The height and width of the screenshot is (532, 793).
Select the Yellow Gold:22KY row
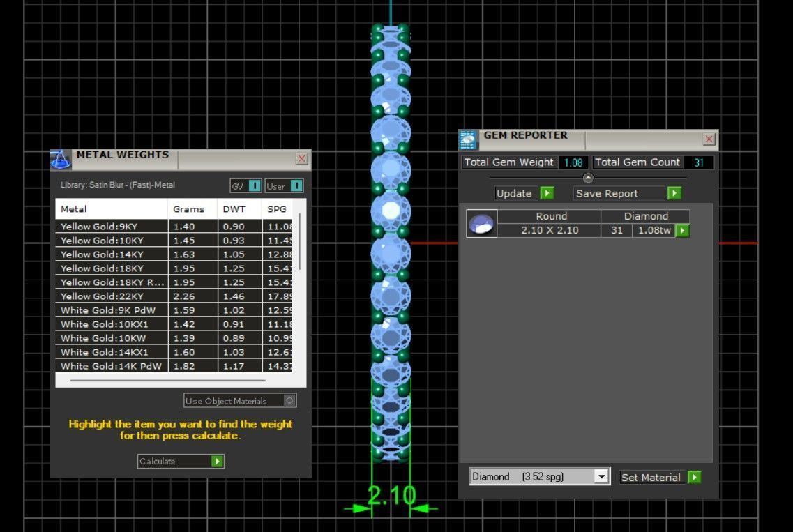pyautogui.click(x=174, y=296)
